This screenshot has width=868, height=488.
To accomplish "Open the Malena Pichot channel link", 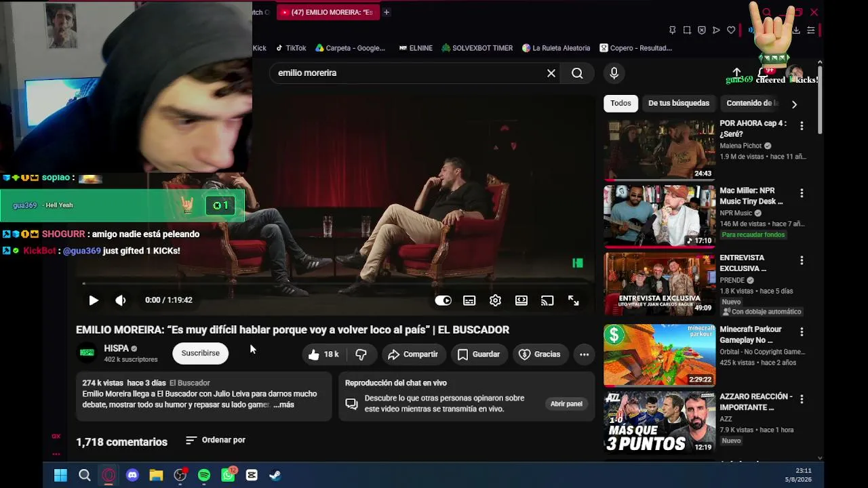I will [x=741, y=146].
